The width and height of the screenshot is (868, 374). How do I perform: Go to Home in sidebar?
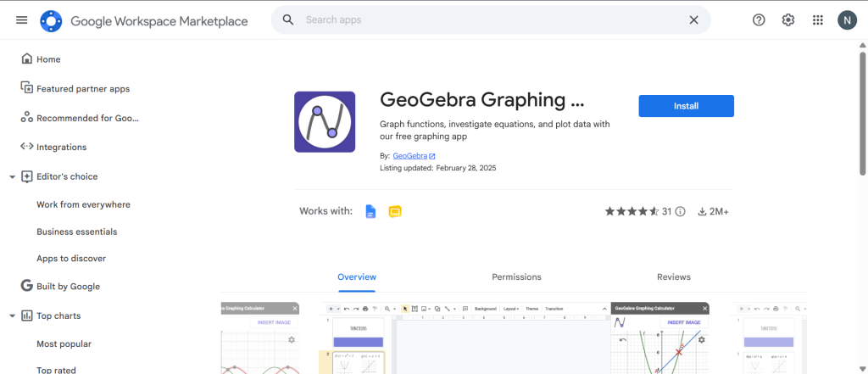point(48,59)
